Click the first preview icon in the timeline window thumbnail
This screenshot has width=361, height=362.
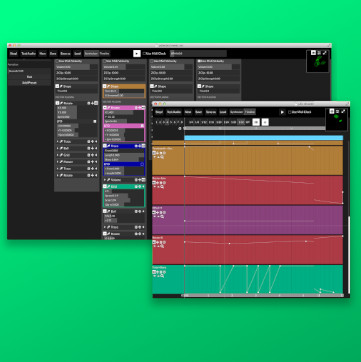click(332, 111)
